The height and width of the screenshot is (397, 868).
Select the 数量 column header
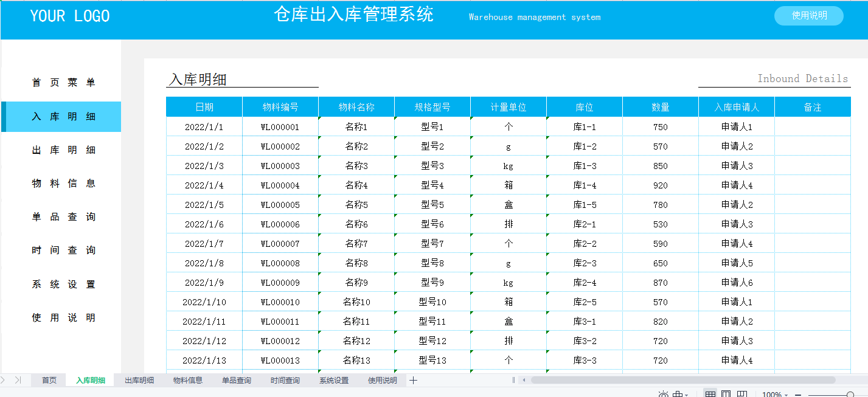point(661,107)
